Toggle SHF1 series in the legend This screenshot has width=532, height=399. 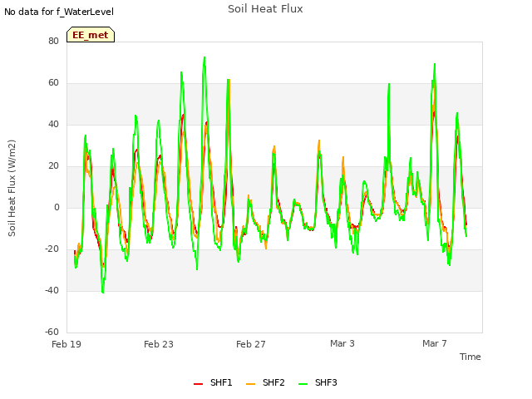pyautogui.click(x=213, y=382)
